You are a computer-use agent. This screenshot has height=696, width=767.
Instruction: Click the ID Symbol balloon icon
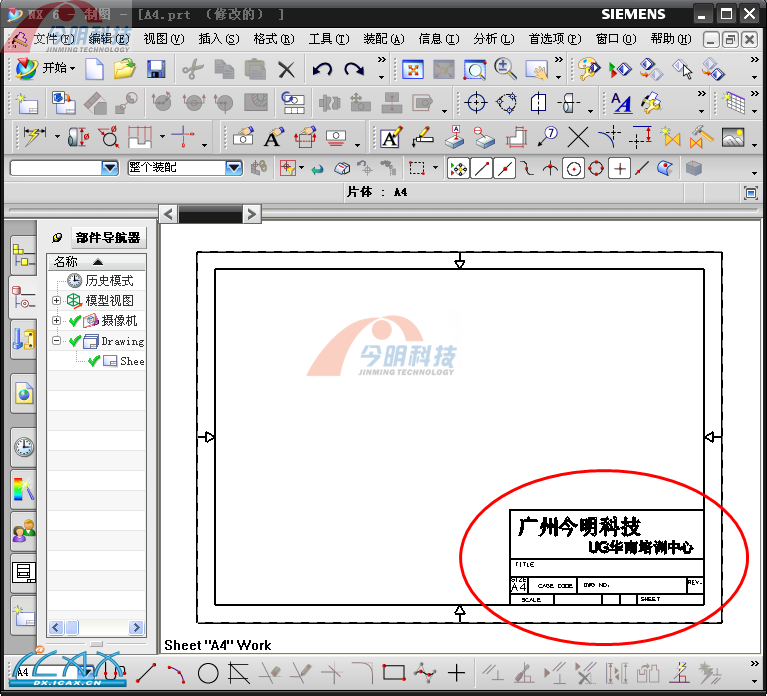point(547,137)
